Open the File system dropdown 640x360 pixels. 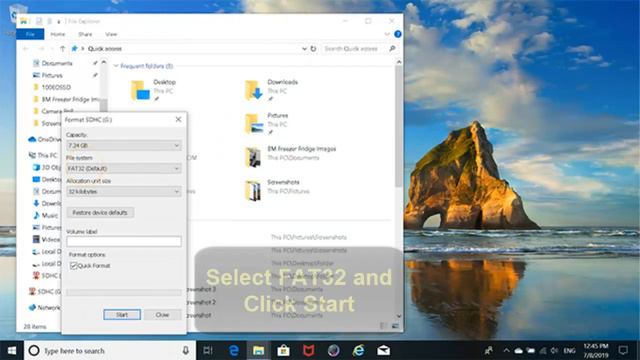click(124, 169)
